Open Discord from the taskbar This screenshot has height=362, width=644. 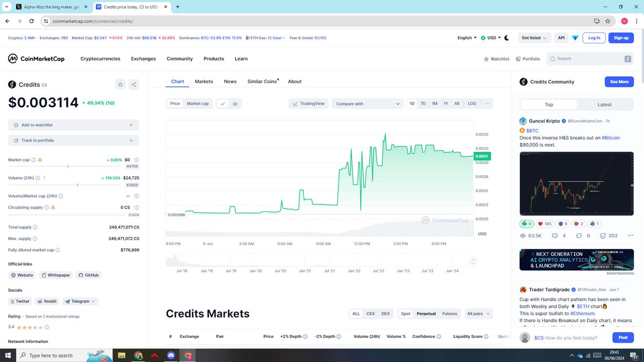[x=171, y=355]
